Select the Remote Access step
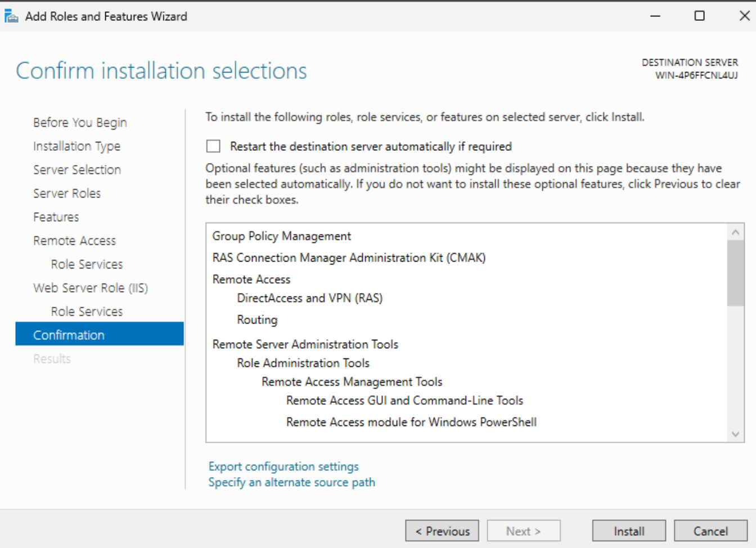 [x=74, y=241]
